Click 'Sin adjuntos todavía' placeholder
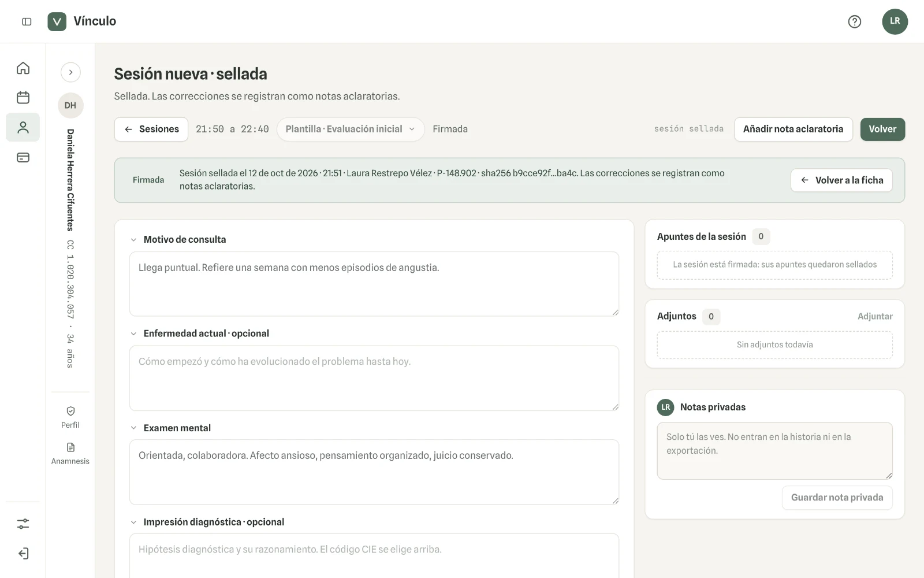This screenshot has width=924, height=578. [x=774, y=344]
